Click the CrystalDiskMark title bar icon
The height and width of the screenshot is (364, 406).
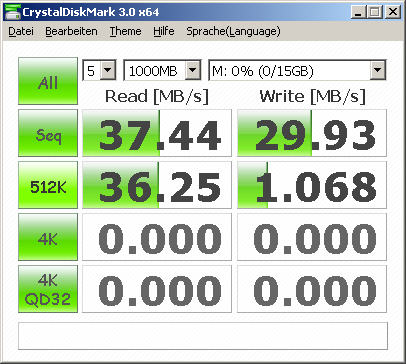[12, 12]
